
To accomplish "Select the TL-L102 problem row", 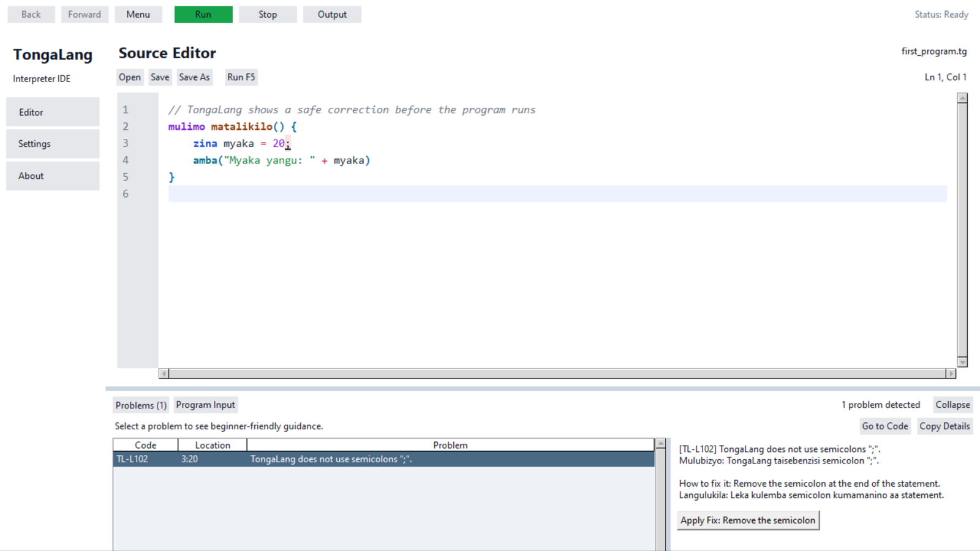I will [384, 459].
